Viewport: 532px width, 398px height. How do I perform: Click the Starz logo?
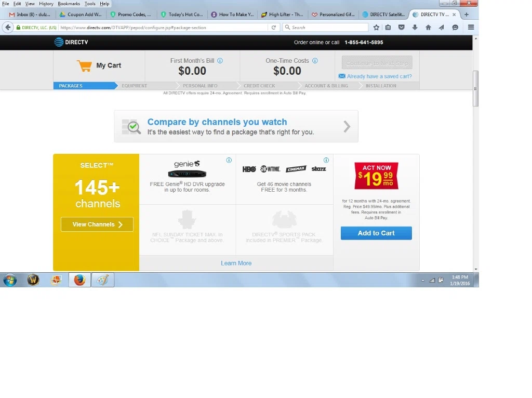(318, 169)
